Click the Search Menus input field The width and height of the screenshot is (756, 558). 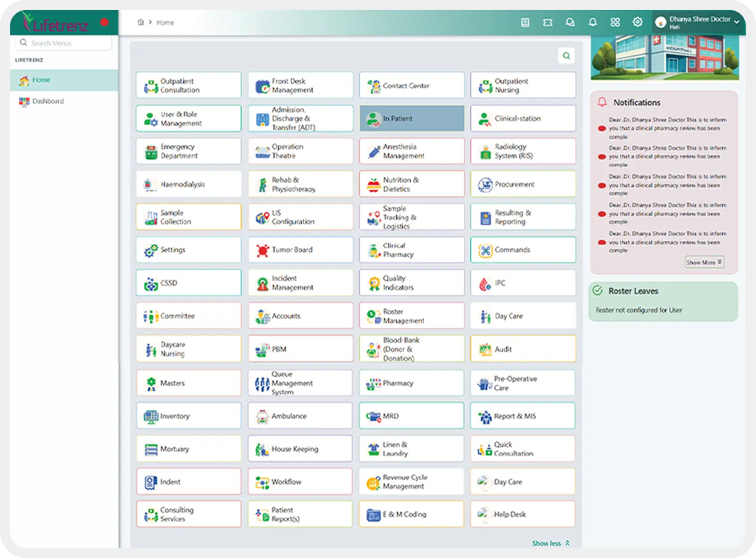(x=63, y=43)
